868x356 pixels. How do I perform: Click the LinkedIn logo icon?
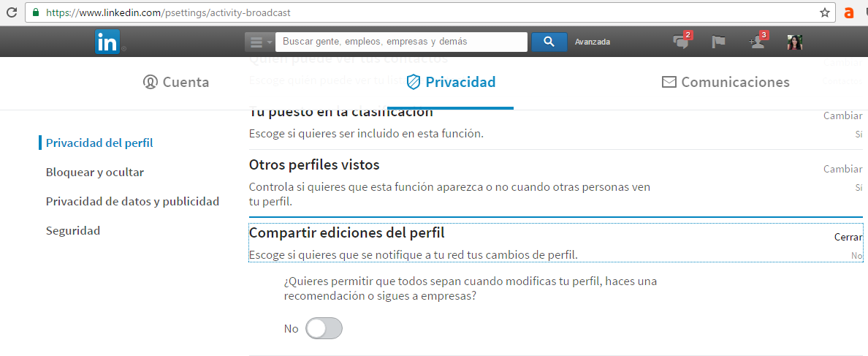point(107,42)
